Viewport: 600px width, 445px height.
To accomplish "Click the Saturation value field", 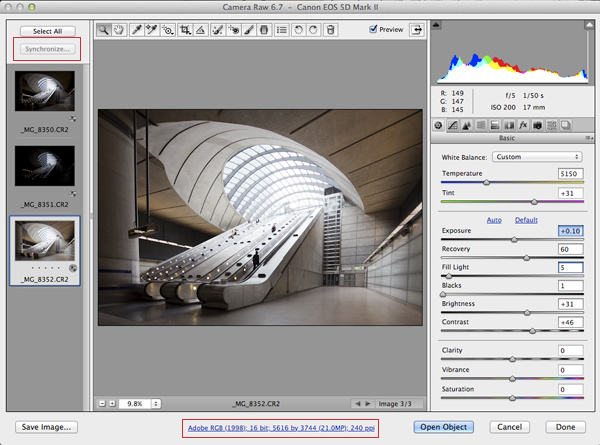I will 571,390.
